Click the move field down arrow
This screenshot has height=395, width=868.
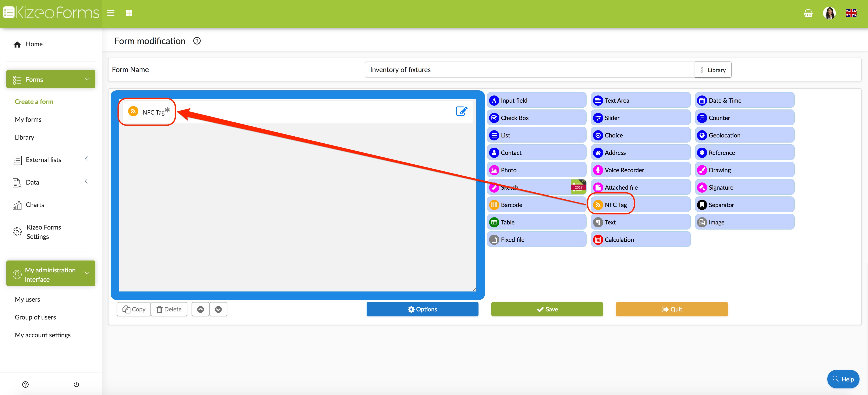pos(218,309)
